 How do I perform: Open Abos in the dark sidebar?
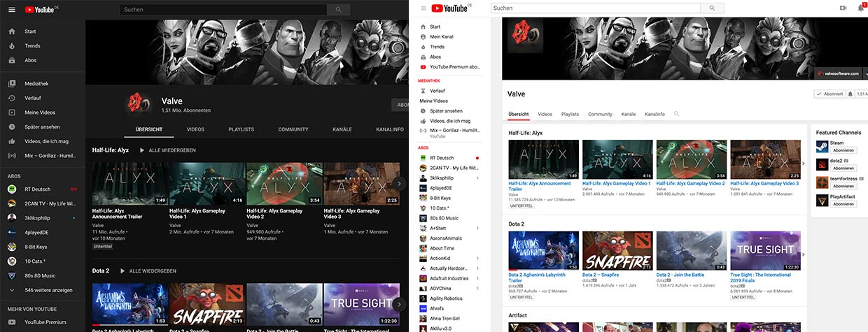pos(43,60)
